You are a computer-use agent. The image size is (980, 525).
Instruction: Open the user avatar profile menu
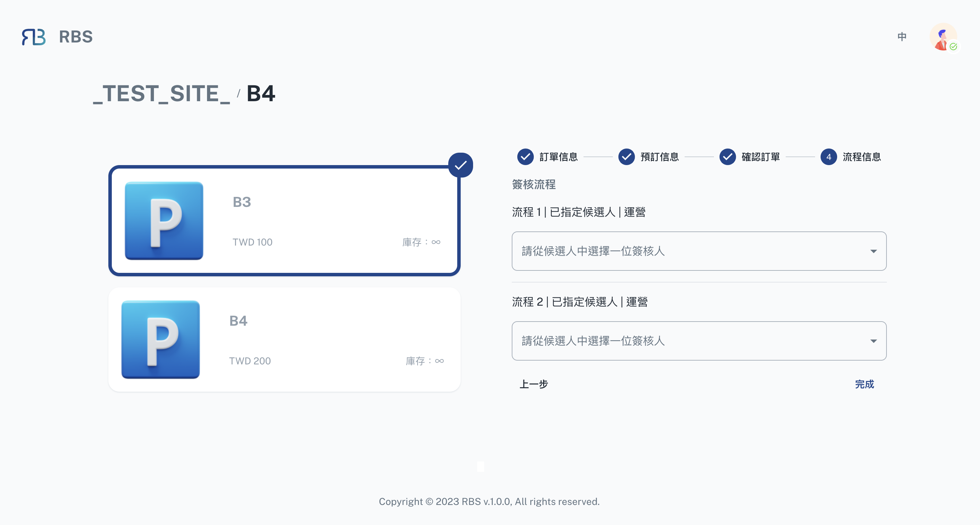943,37
